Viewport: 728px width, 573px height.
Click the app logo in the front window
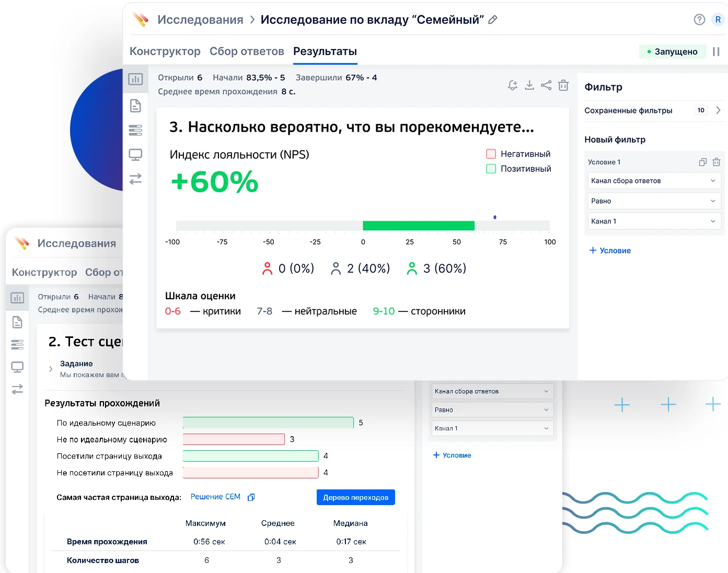[x=141, y=20]
